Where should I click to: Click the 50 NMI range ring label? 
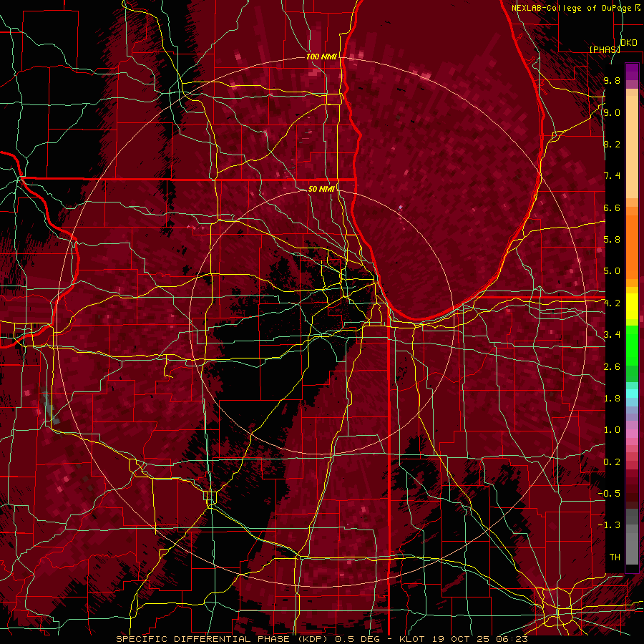point(321,189)
